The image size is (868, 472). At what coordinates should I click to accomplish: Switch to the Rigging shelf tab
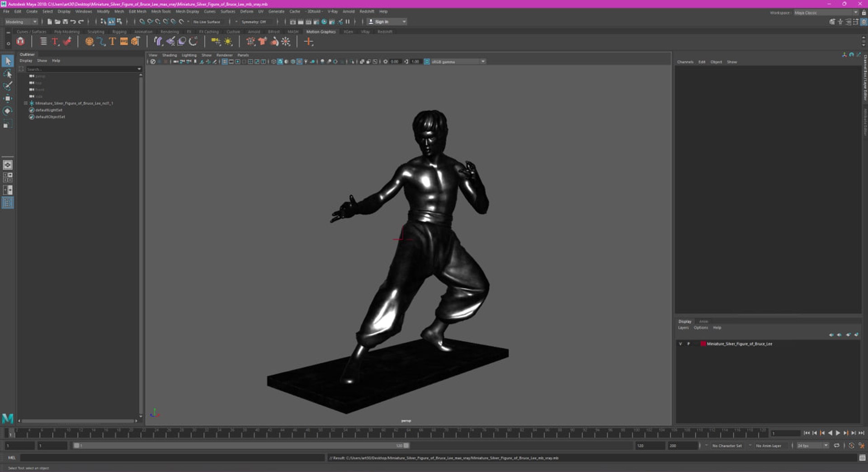(x=119, y=32)
